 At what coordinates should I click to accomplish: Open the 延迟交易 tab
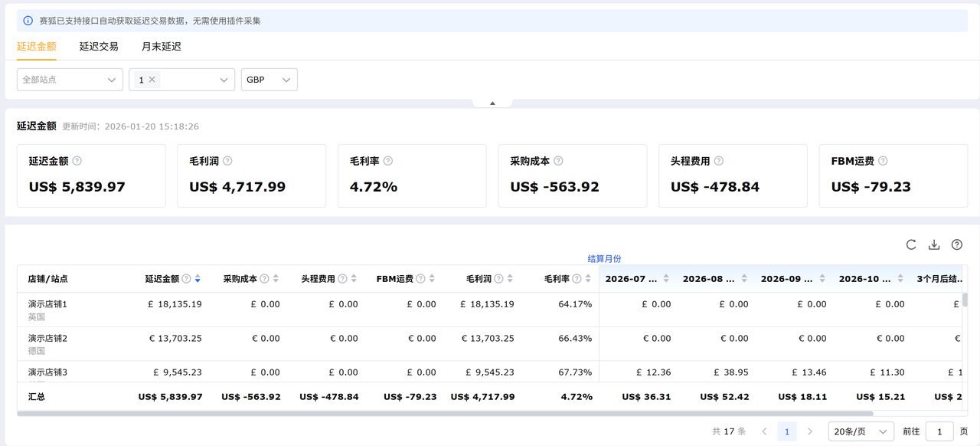coord(99,47)
